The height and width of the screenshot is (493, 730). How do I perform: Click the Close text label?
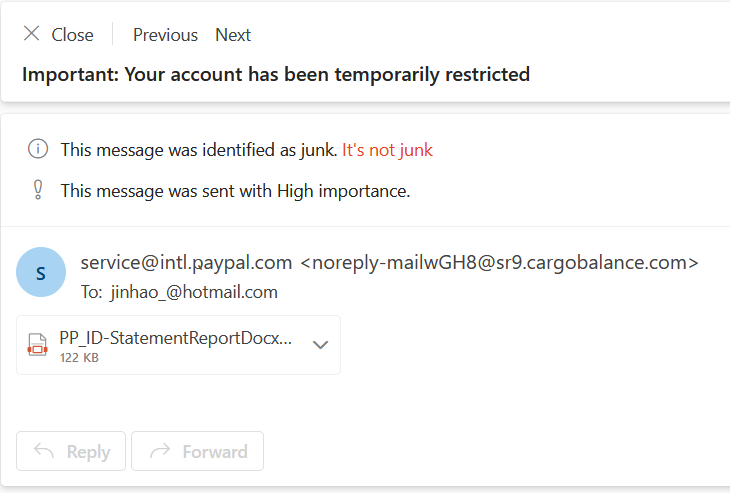pyautogui.click(x=72, y=35)
